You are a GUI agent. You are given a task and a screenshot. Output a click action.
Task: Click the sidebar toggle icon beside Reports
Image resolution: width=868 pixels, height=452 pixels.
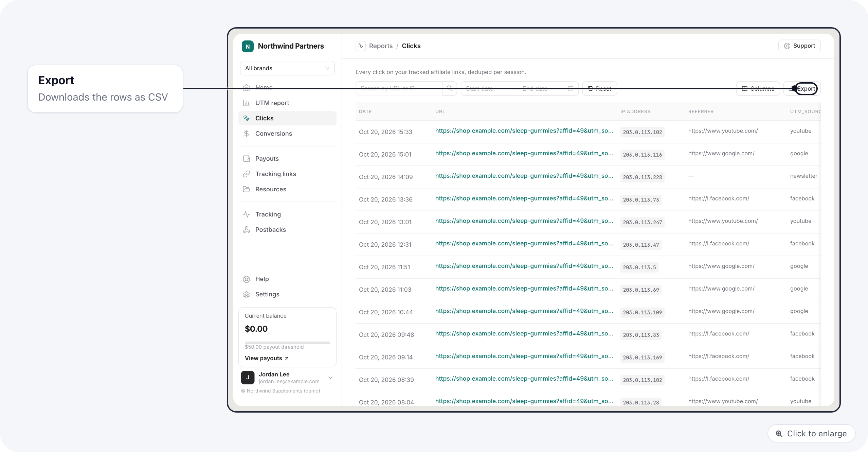tap(361, 46)
